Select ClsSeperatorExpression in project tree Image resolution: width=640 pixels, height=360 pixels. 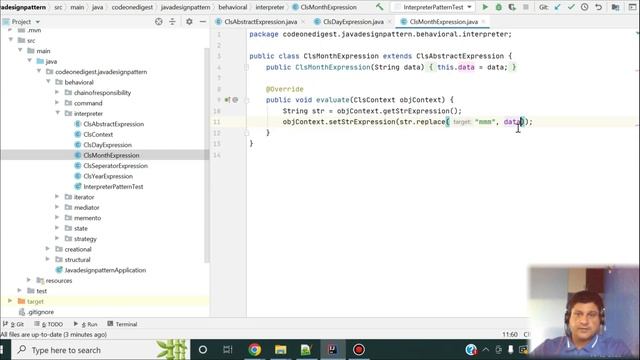pyautogui.click(x=116, y=166)
